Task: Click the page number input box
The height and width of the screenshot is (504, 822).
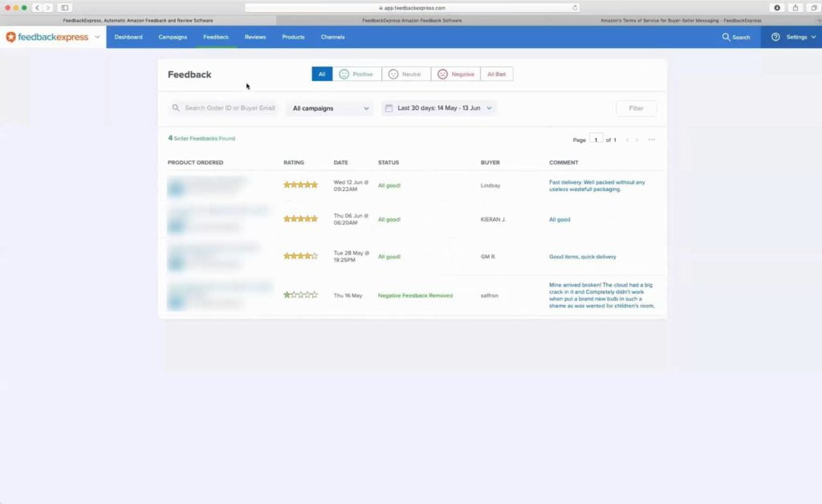Action: 596,140
